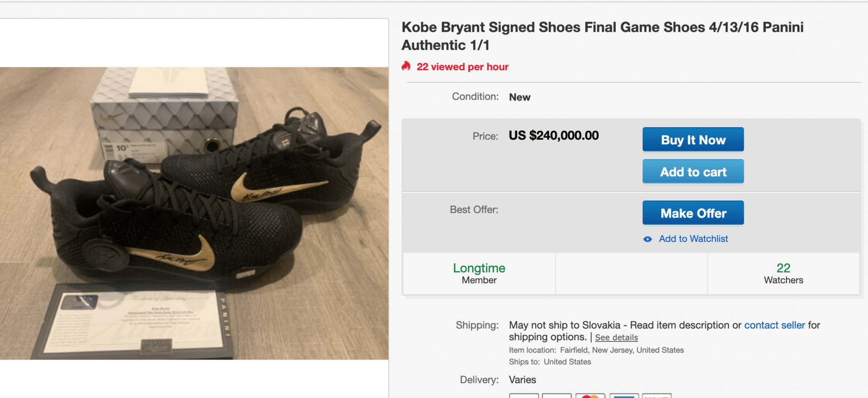This screenshot has width=868, height=398.
Task: Click the first payment method icon
Action: click(524, 396)
